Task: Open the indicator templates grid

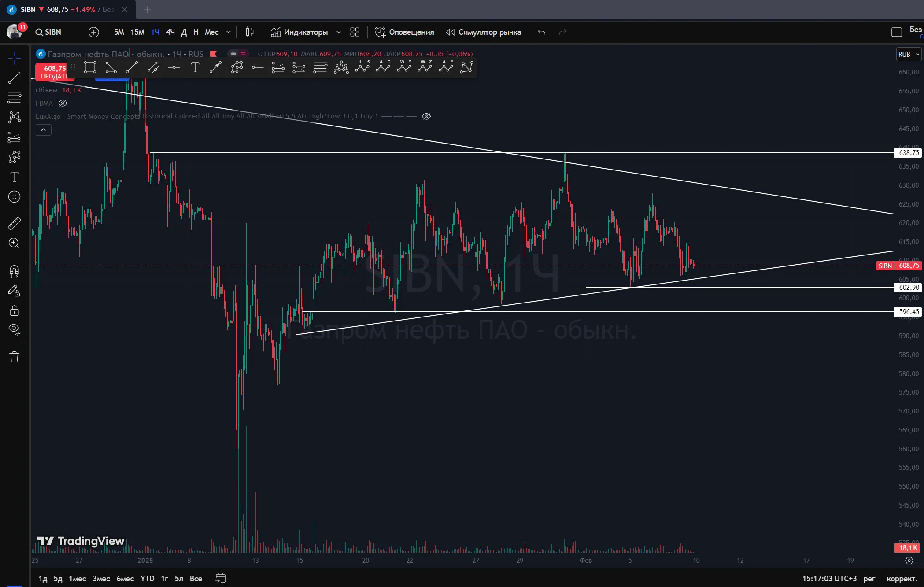Action: point(355,32)
